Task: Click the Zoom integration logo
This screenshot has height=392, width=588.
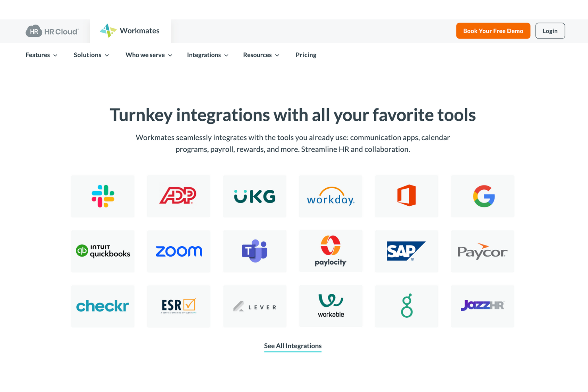Action: [x=178, y=251]
